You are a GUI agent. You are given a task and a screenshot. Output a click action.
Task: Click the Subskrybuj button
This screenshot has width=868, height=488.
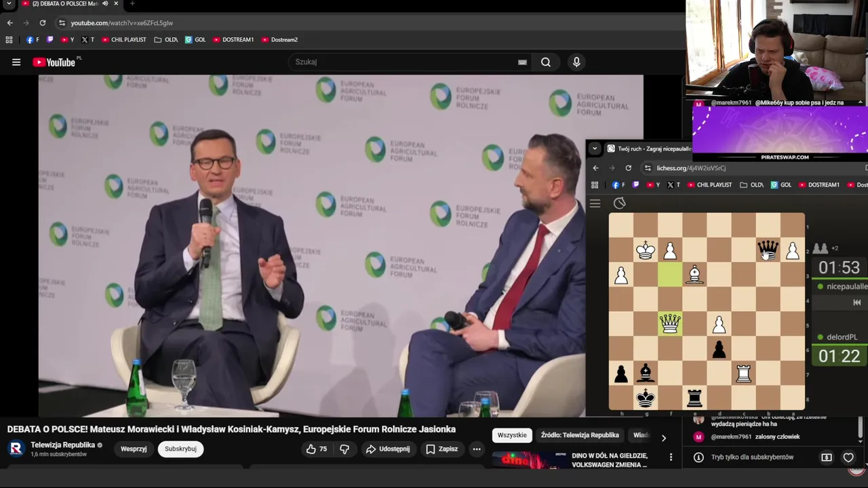[x=180, y=449]
